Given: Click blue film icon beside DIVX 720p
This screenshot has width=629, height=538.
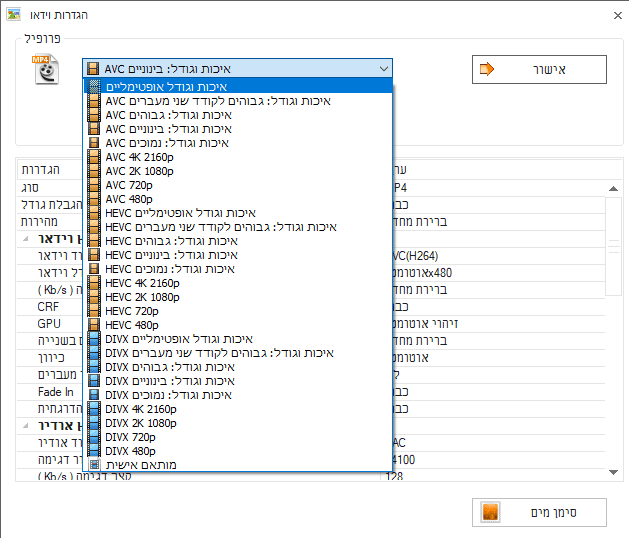Looking at the screenshot, I should (x=94, y=437).
